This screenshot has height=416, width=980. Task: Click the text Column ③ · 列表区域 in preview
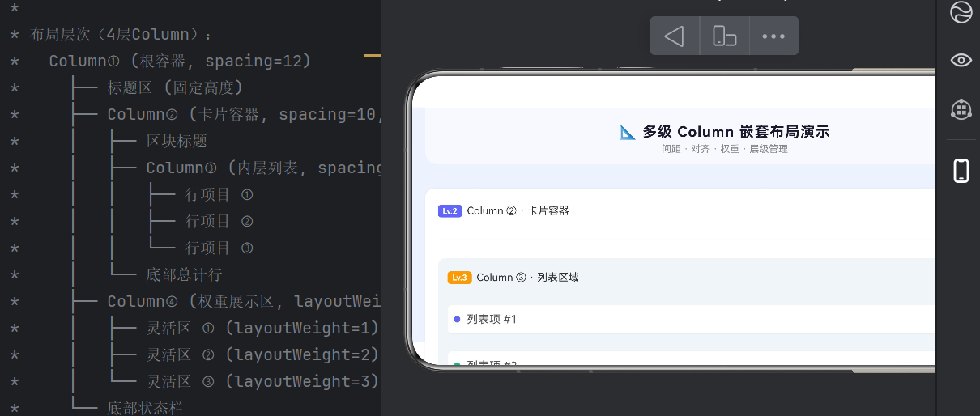528,278
